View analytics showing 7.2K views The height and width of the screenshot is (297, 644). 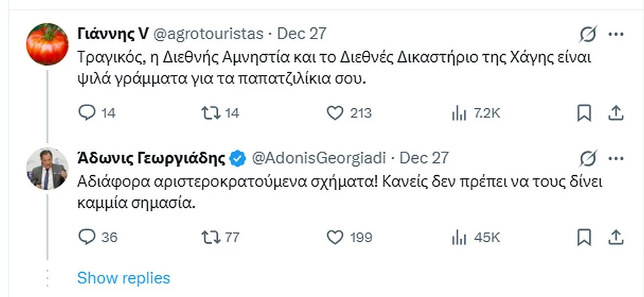point(459,113)
